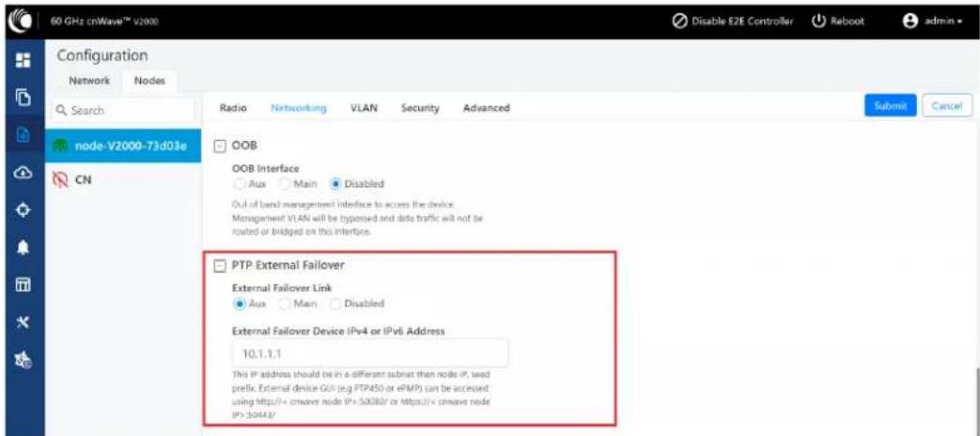Click the External Failover Link label

point(282,288)
